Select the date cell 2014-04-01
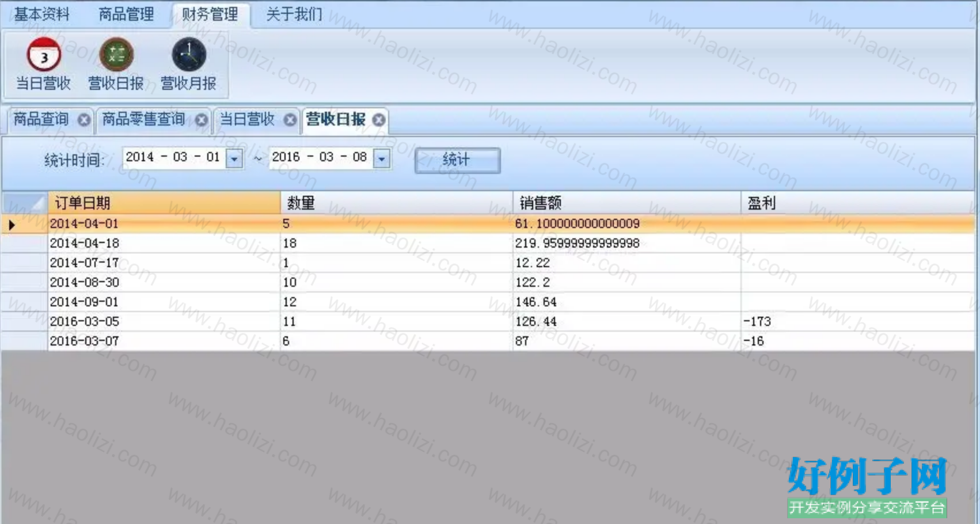The height and width of the screenshot is (524, 980). click(x=164, y=223)
